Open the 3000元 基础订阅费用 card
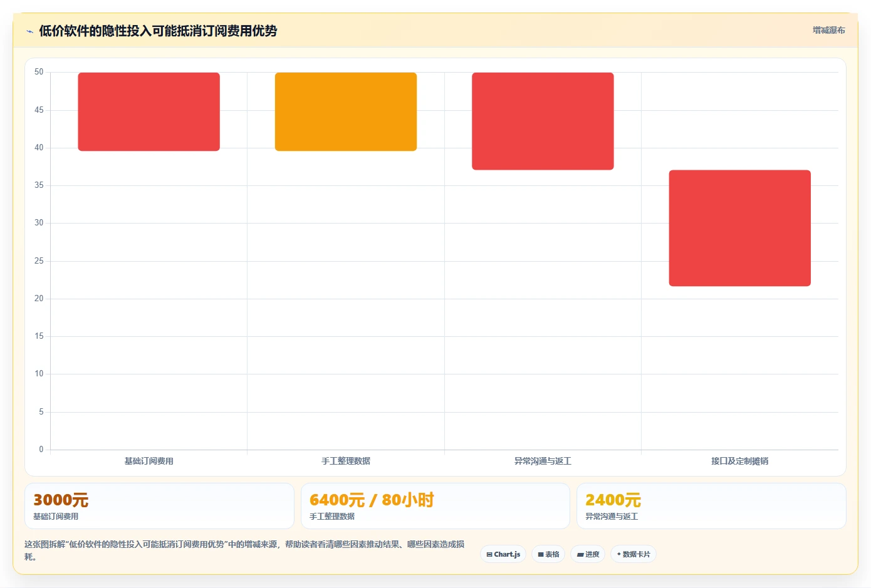Viewport: 871px width, 588px height. point(159,506)
